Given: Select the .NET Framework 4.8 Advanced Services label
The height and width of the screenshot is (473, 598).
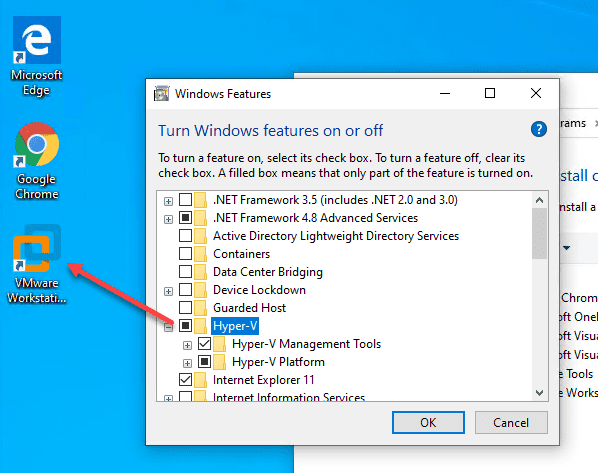Looking at the screenshot, I should point(315,218).
